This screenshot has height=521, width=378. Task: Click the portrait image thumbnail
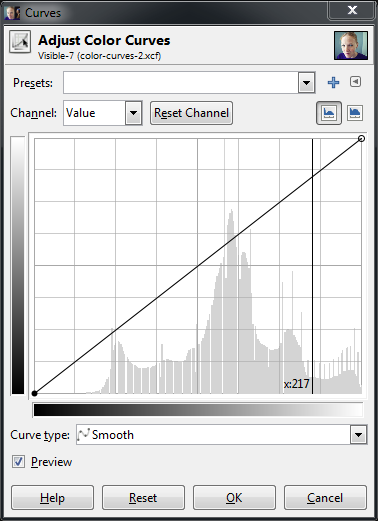[x=351, y=46]
